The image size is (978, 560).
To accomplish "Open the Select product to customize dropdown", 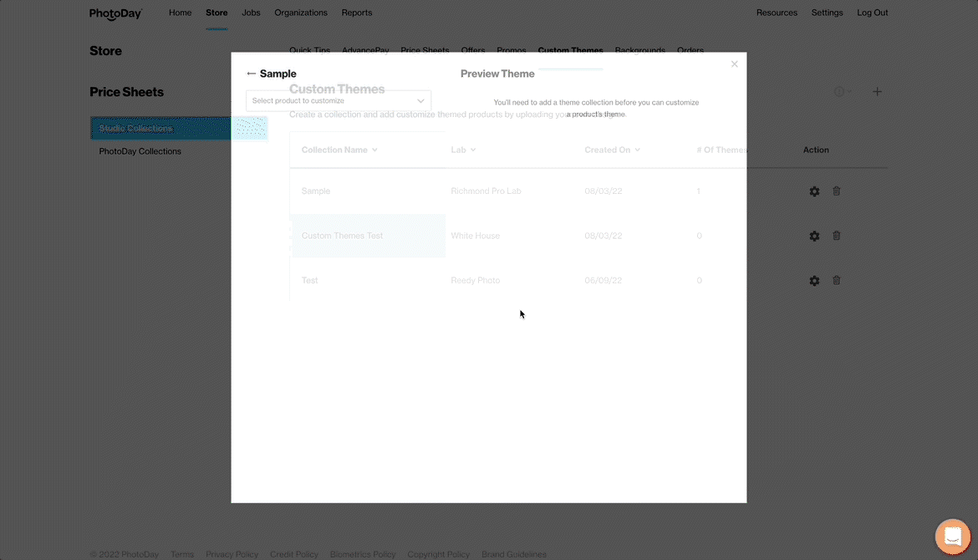I will pos(338,100).
